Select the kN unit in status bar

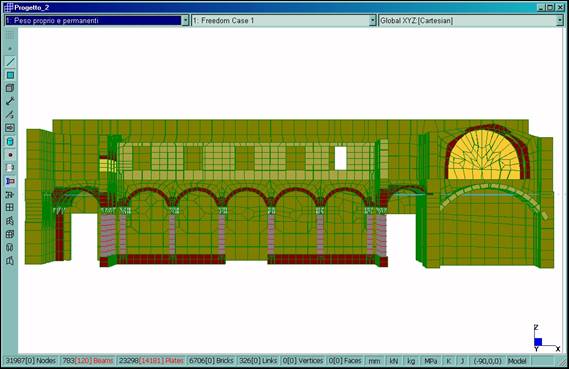click(x=394, y=361)
